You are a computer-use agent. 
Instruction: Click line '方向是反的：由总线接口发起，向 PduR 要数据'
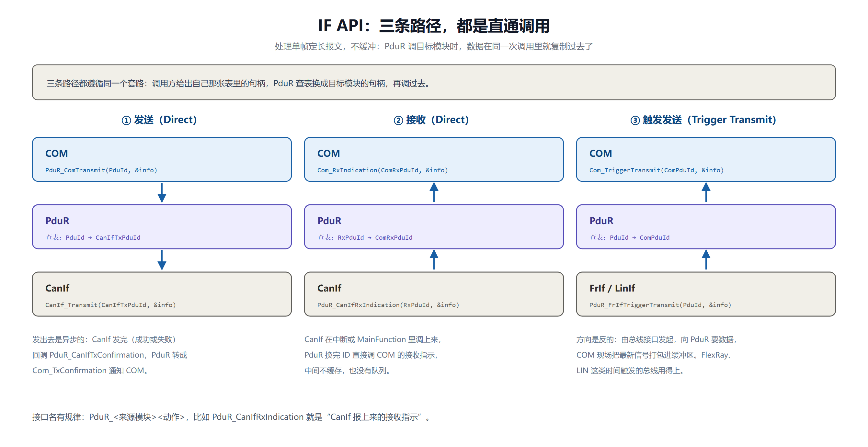tap(657, 339)
